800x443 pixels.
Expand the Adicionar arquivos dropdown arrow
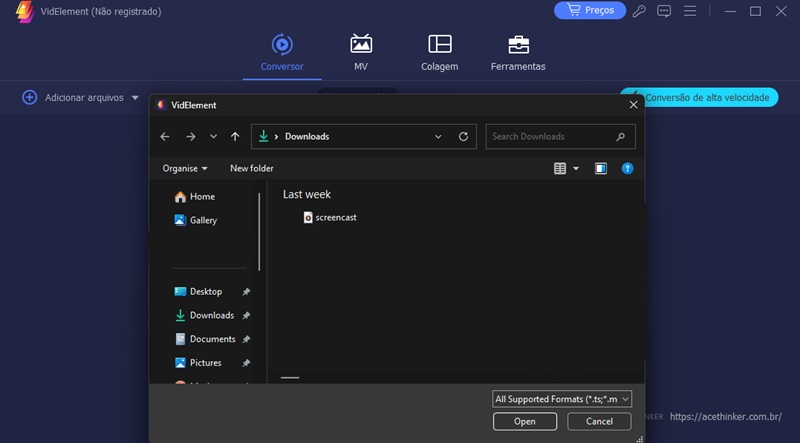[x=136, y=98]
